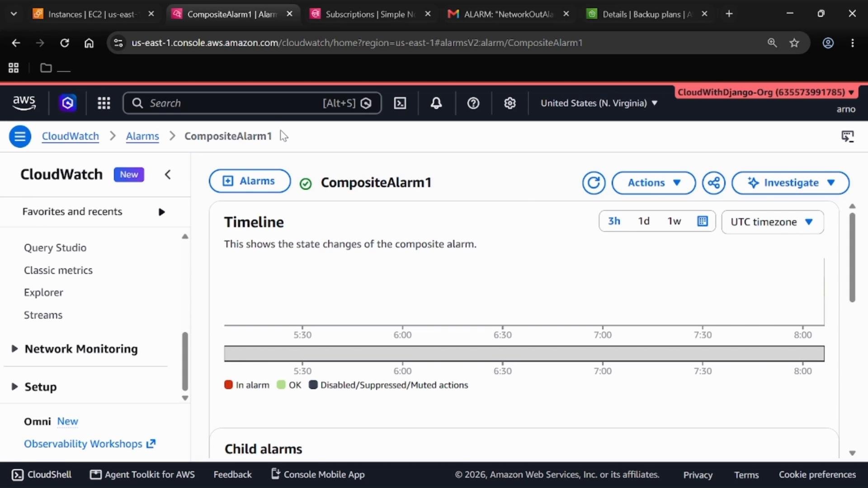Select the 1d timeline range
The height and width of the screenshot is (488, 868).
644,221
